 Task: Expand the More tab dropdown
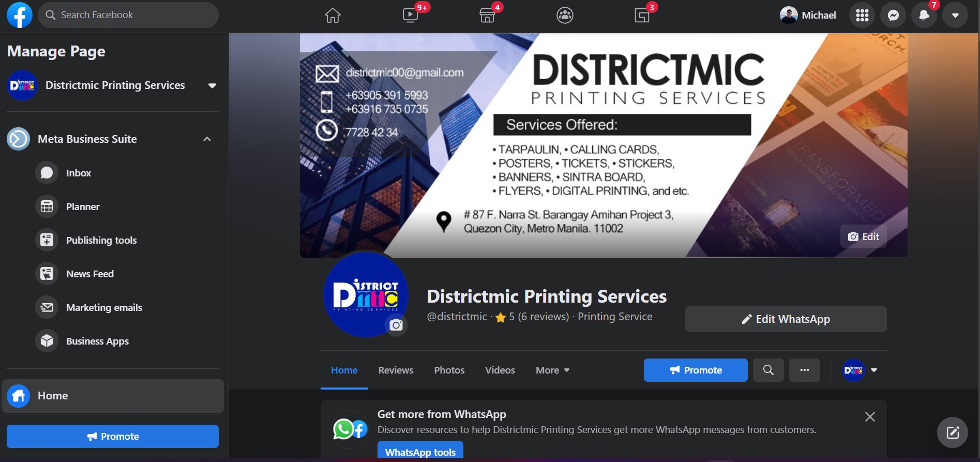pyautogui.click(x=552, y=370)
